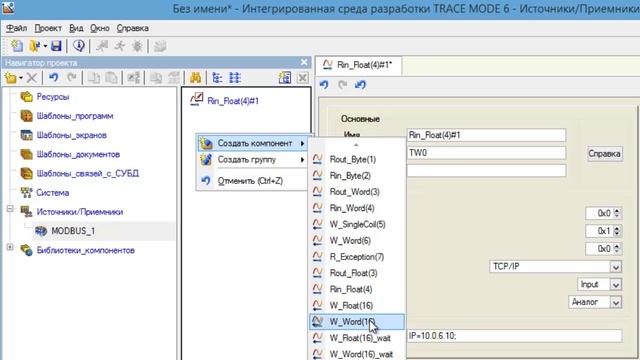The width and height of the screenshot is (640, 360).
Task: Choose Rout_Float(3) from component submenu
Action: [x=357, y=273]
